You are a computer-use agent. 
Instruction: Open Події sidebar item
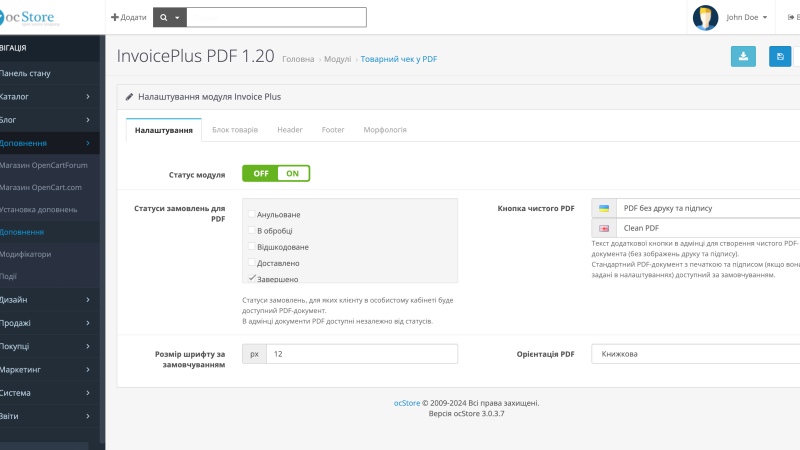point(49,277)
